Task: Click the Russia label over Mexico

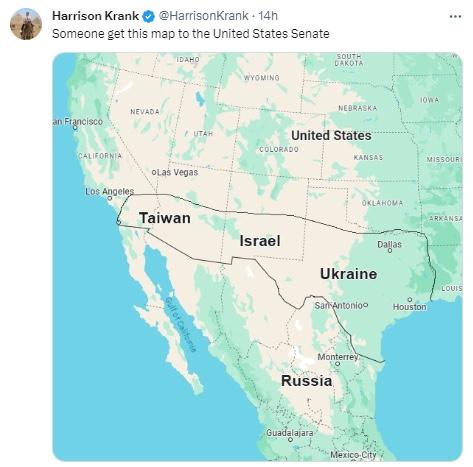Action: pos(306,380)
